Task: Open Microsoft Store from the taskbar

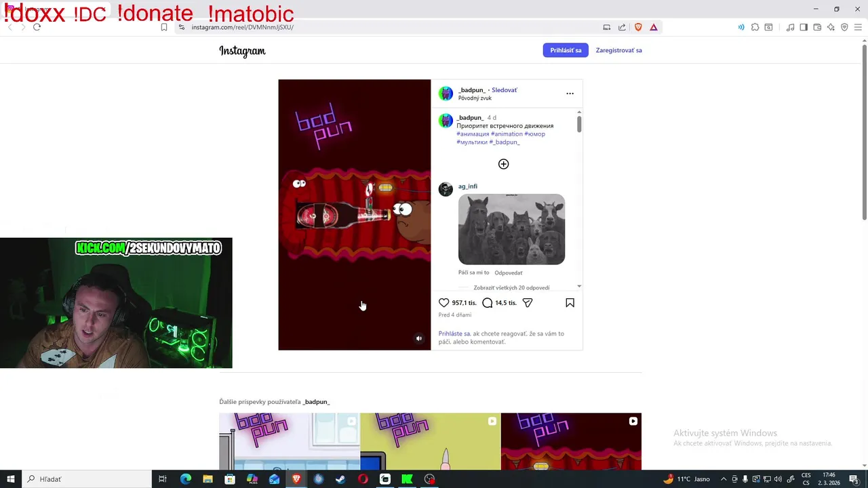Action: (x=230, y=479)
